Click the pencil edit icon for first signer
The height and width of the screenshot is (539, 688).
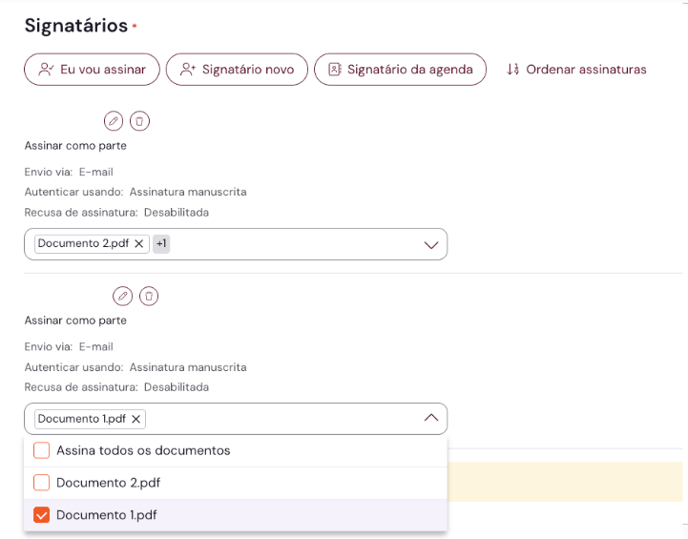pos(114,121)
